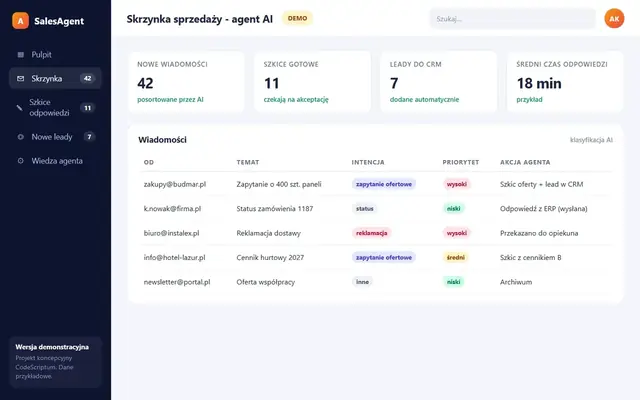Click the Wersja demonstracyjna notice
Viewport: 640px width, 400px height.
click(55, 362)
